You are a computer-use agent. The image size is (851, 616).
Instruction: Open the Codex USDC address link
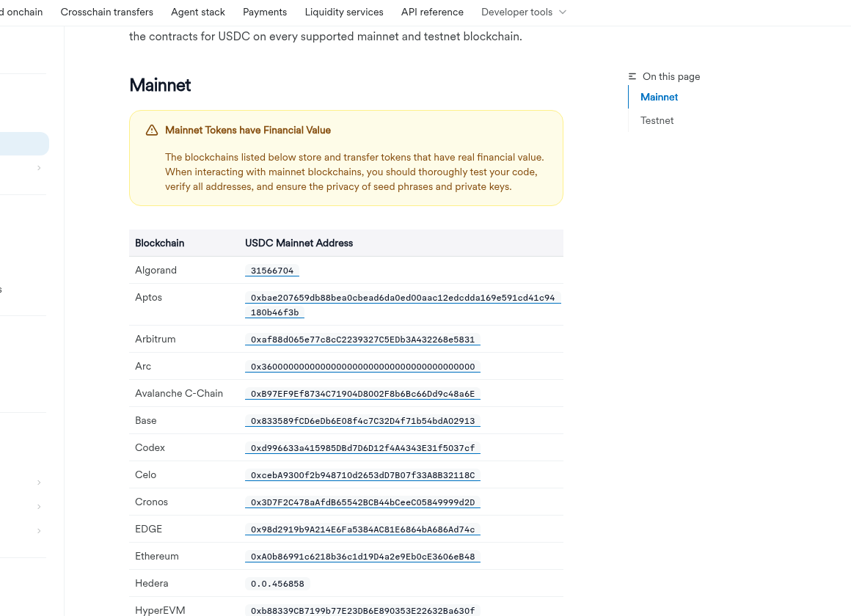click(362, 448)
